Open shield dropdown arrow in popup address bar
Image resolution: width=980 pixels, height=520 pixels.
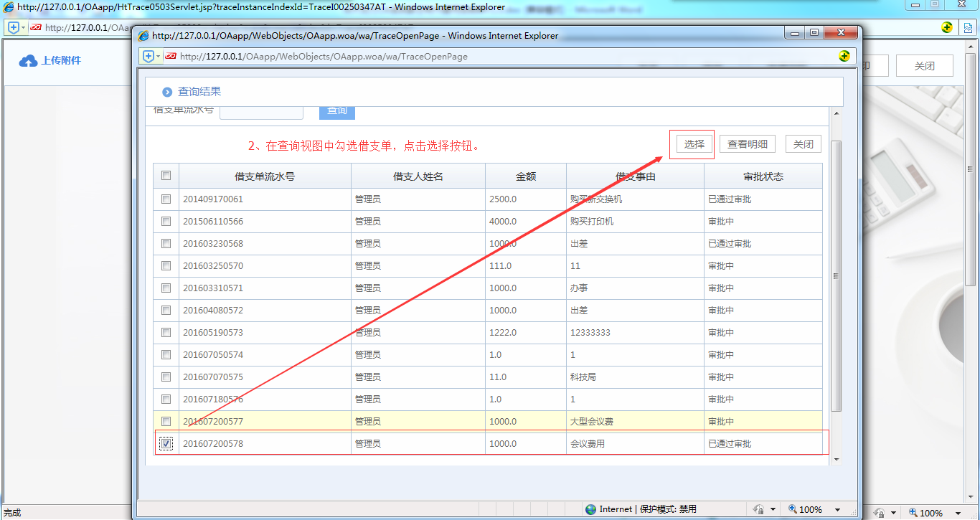(x=158, y=56)
